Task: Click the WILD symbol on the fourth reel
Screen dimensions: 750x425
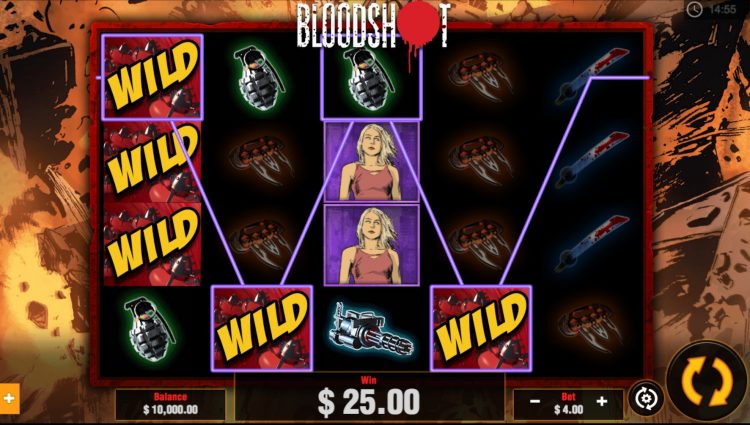Action: tap(481, 328)
